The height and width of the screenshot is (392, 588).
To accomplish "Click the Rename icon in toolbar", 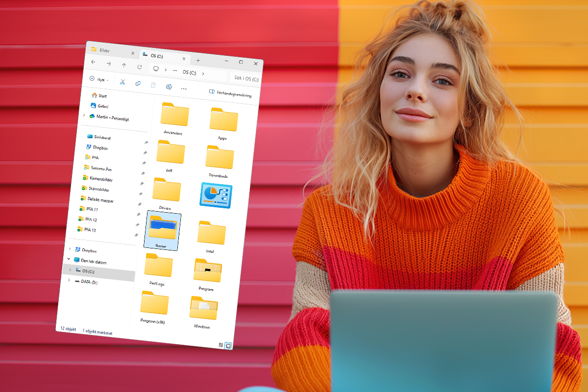I will (169, 87).
